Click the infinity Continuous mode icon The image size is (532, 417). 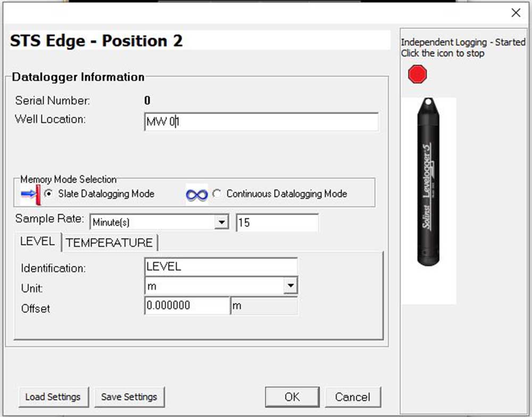point(196,194)
